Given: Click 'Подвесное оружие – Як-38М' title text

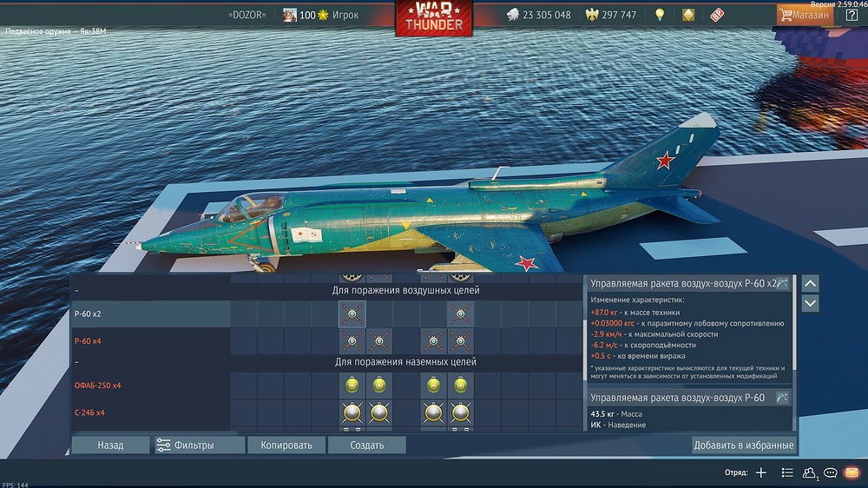Looking at the screenshot, I should [x=56, y=31].
